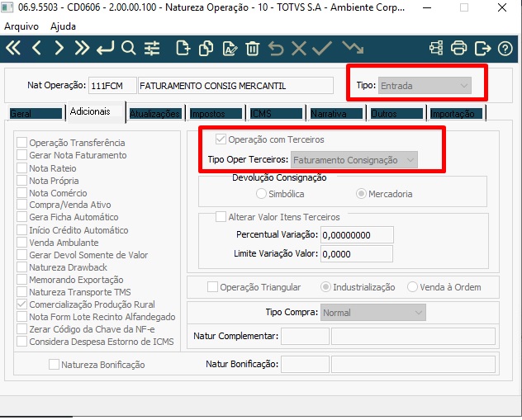
Task: Expand the Tipo dropdown showing Entrada
Action: tap(425, 86)
